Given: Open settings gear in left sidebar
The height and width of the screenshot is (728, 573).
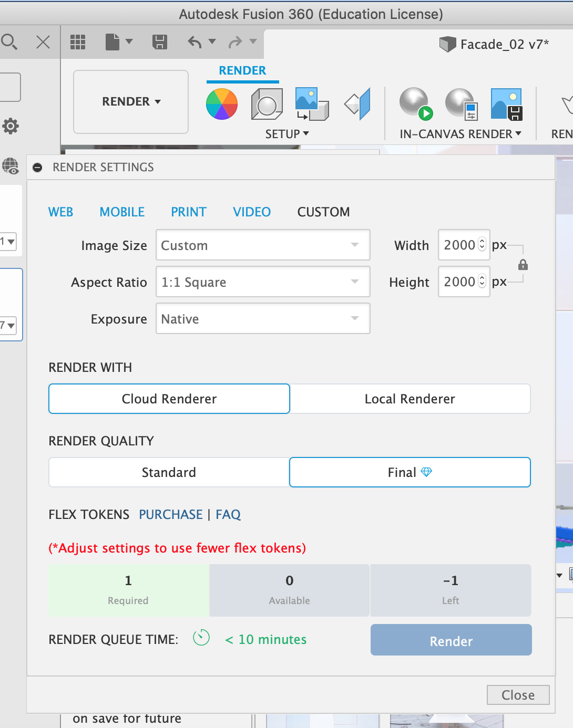Looking at the screenshot, I should pos(11,126).
